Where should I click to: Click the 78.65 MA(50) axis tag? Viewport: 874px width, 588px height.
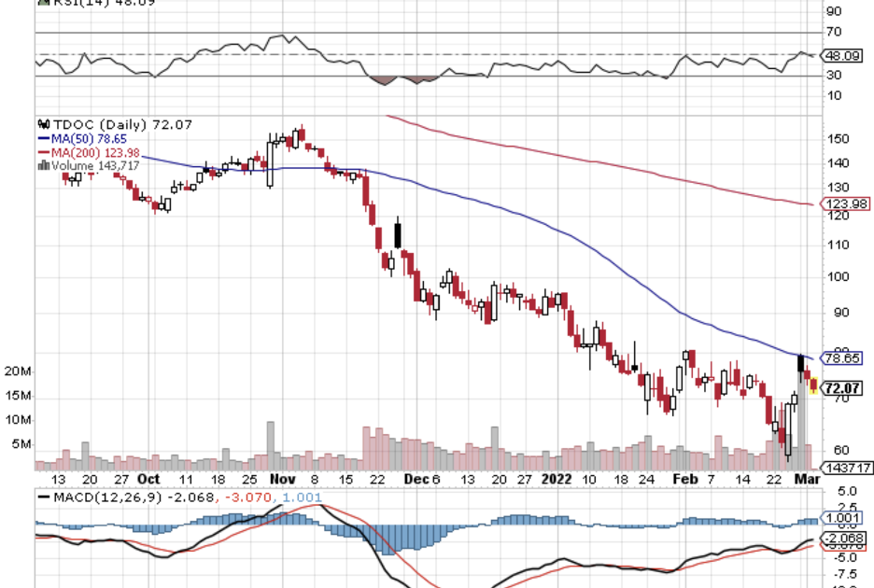[x=843, y=357]
